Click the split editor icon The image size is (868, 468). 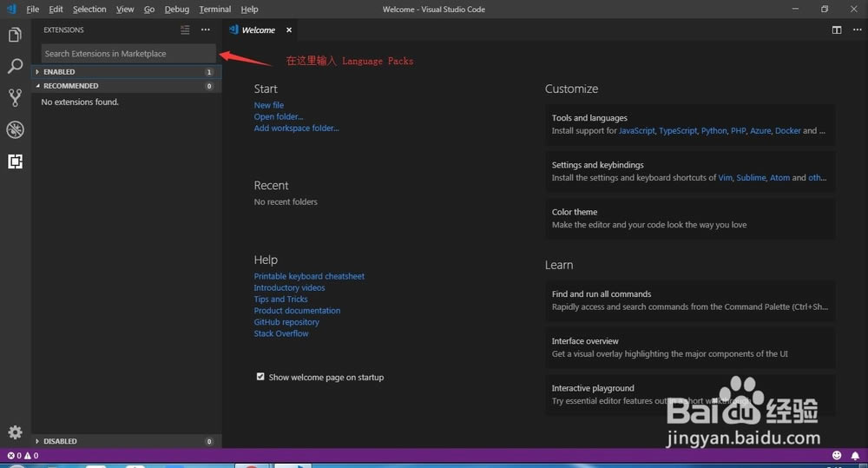pos(837,30)
